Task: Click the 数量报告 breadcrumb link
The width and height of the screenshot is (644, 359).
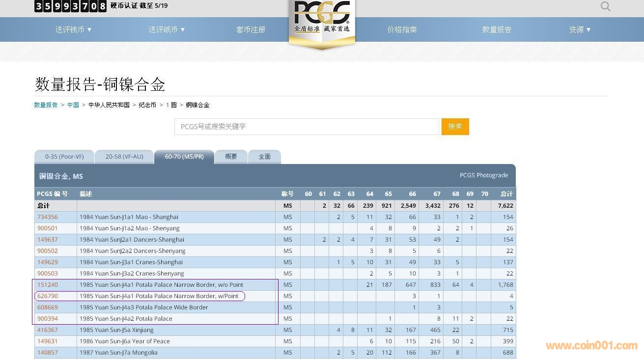Action: click(x=46, y=105)
